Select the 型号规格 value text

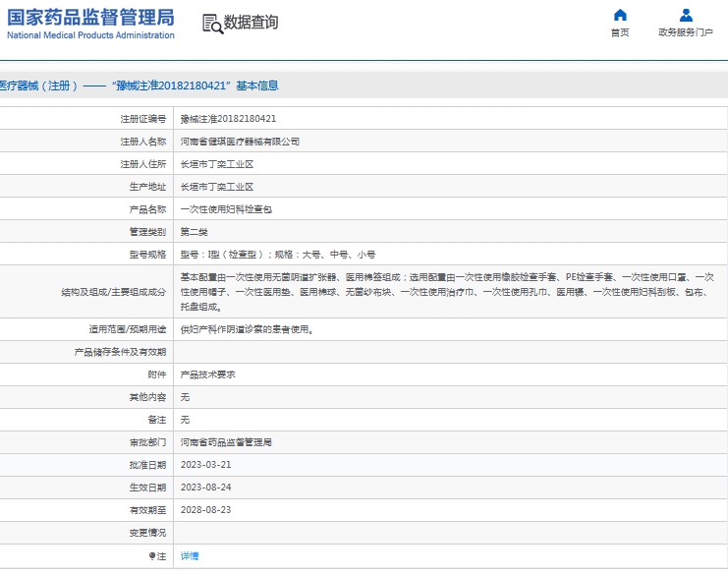pyautogui.click(x=278, y=255)
